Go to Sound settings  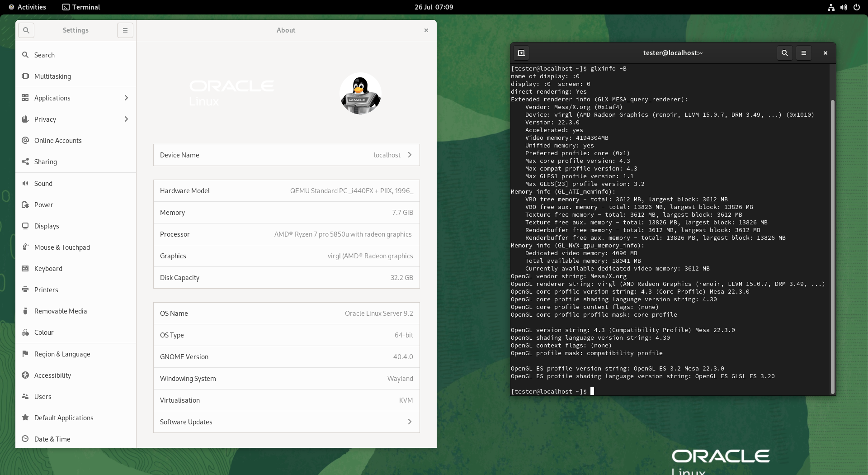(75, 184)
